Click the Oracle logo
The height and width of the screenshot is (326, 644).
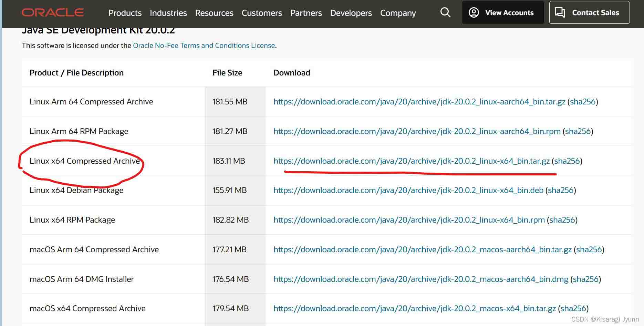[x=53, y=13]
